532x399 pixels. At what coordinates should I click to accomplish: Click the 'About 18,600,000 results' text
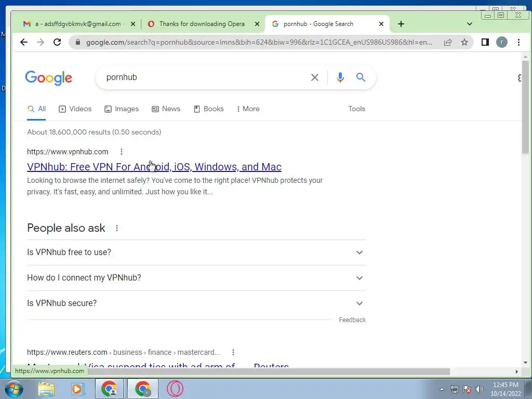pos(94,132)
